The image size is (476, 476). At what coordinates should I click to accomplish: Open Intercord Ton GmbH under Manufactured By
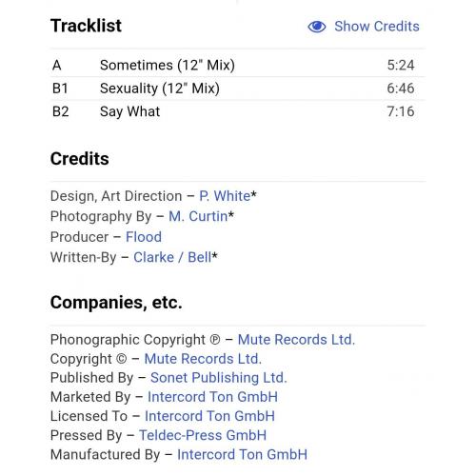coord(242,454)
